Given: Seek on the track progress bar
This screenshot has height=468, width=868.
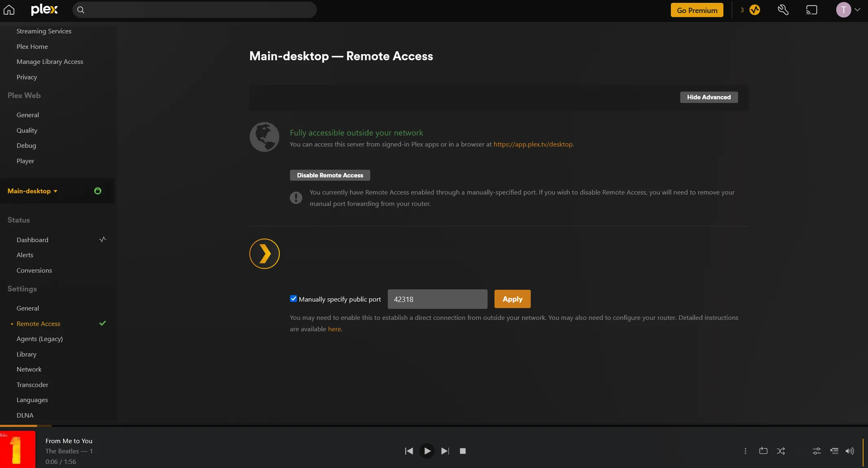Looking at the screenshot, I should 434,426.
